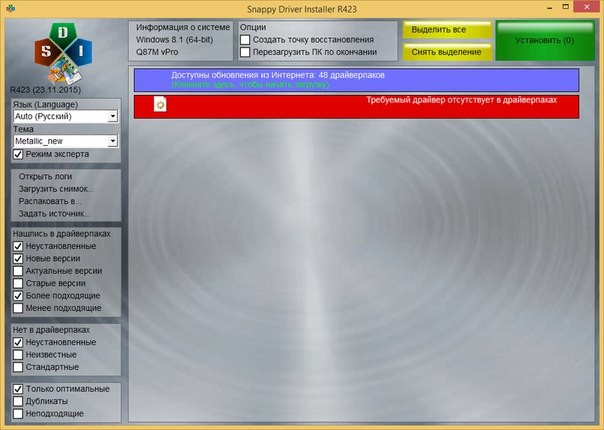This screenshot has height=430, width=604.
Task: Open the Язык (Language) dropdown
Action: point(66,116)
